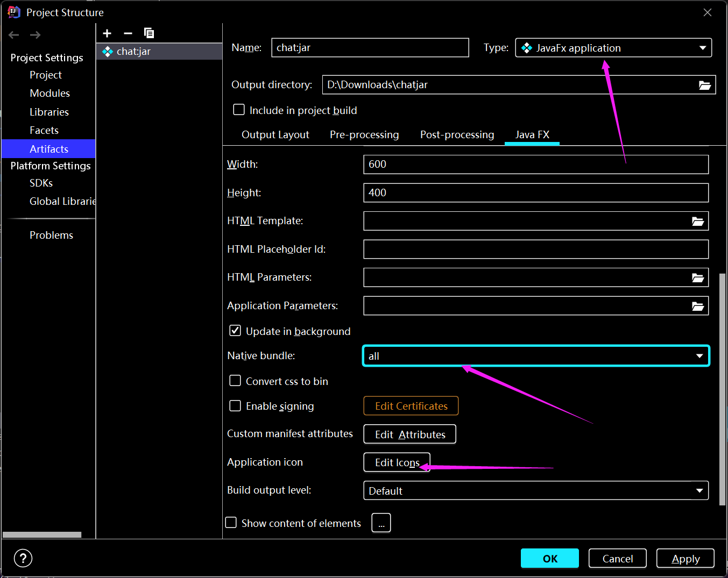
Task: Click the Remove artifact minus icon
Action: (x=128, y=33)
